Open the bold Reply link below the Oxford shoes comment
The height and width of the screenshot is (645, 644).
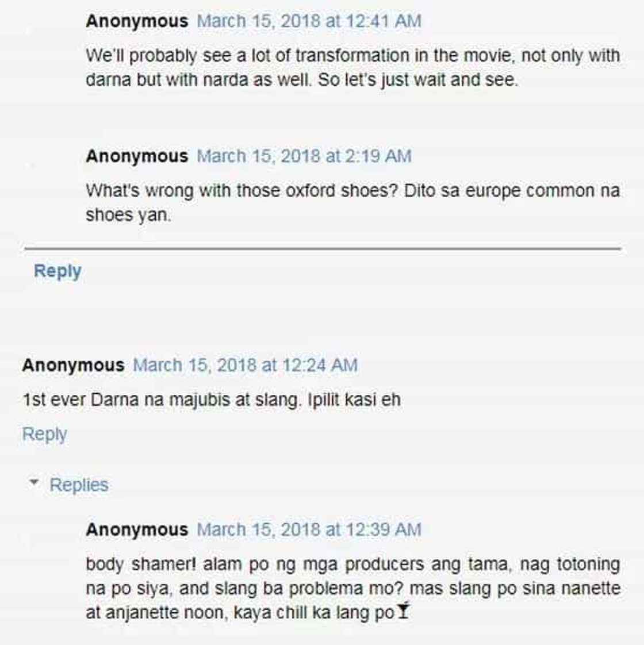coord(57,271)
